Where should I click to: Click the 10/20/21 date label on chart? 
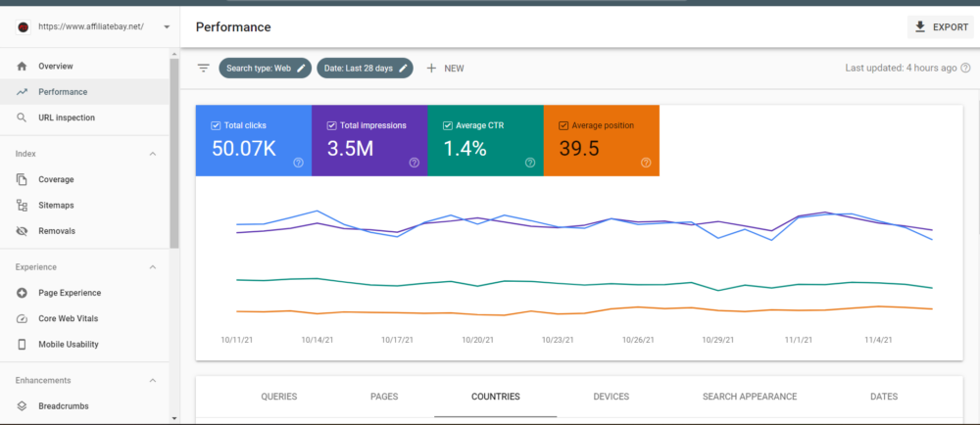(x=478, y=340)
